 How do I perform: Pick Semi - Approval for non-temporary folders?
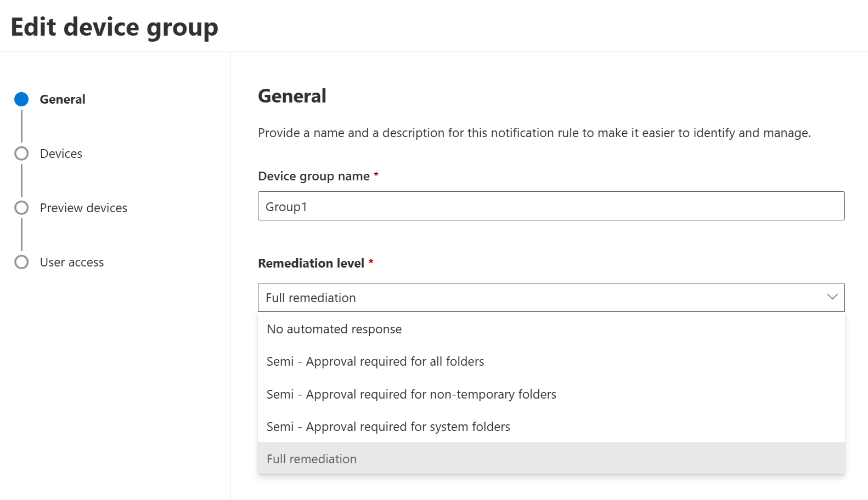pyautogui.click(x=412, y=394)
